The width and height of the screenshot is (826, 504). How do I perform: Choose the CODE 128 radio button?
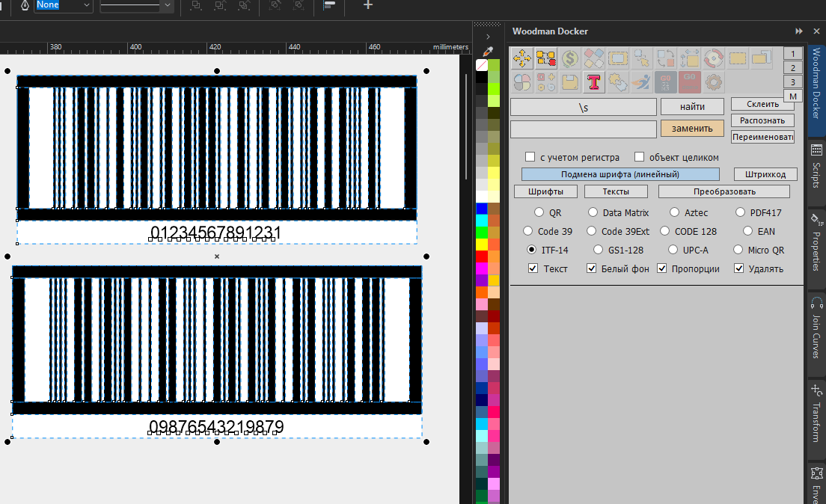coord(665,230)
